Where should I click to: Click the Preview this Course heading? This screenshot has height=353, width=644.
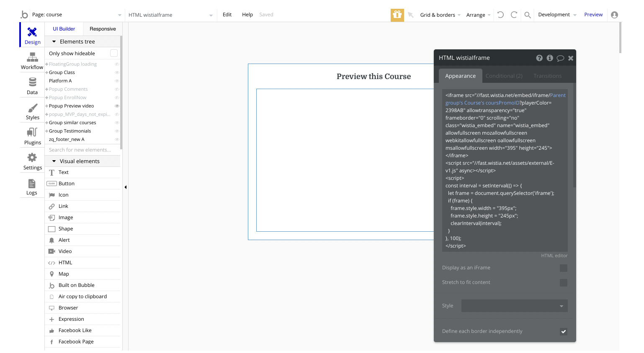(374, 77)
